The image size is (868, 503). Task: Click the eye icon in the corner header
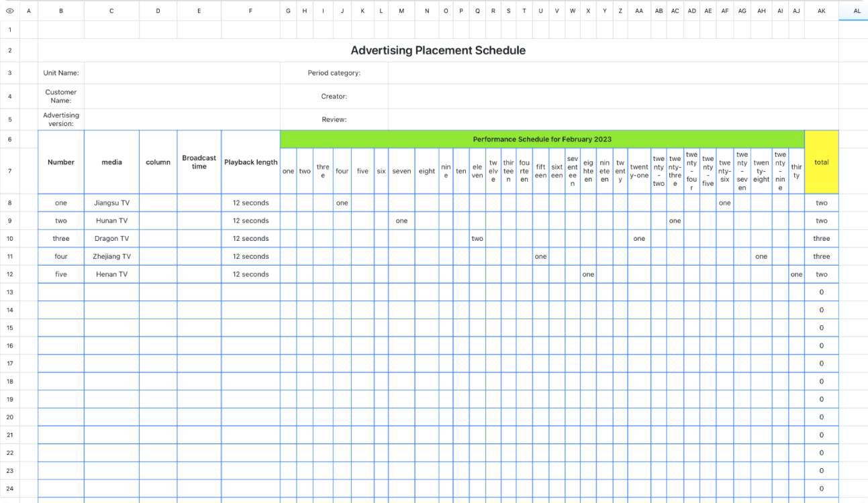10,11
